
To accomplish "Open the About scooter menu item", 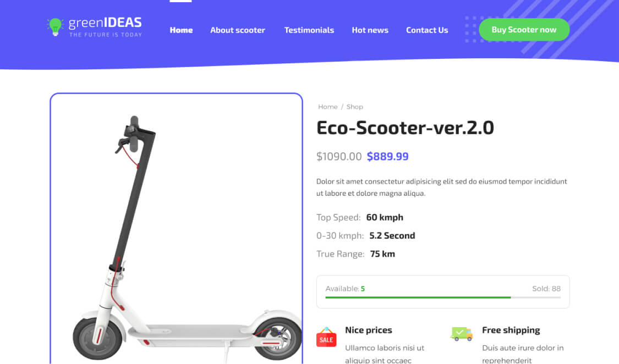I will pos(238,30).
